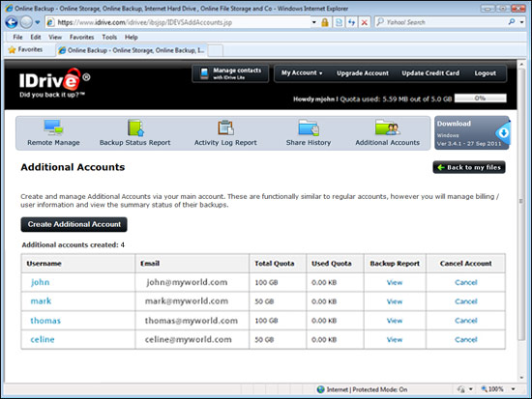532x399 pixels.
Task: Expand the address bar URL dropdown
Action: [314, 22]
